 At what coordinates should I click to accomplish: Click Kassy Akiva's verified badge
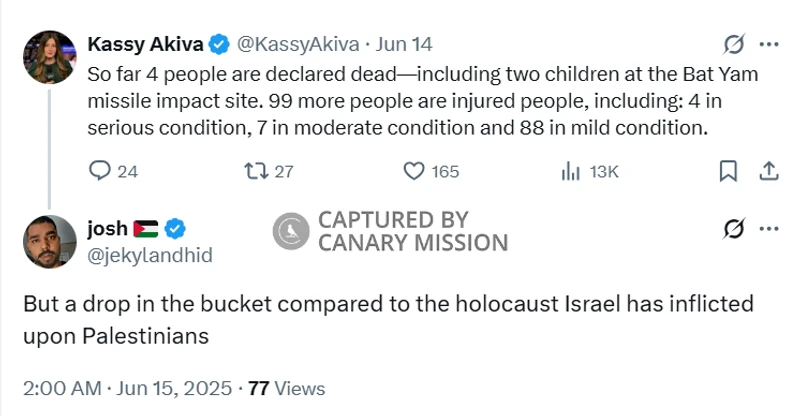pos(220,44)
